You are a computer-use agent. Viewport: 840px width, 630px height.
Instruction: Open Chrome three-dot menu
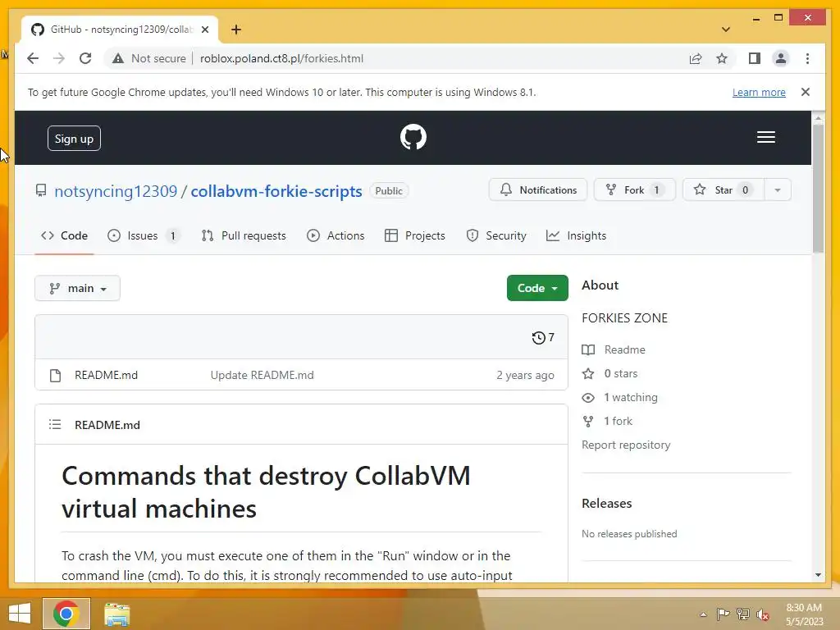tap(807, 58)
